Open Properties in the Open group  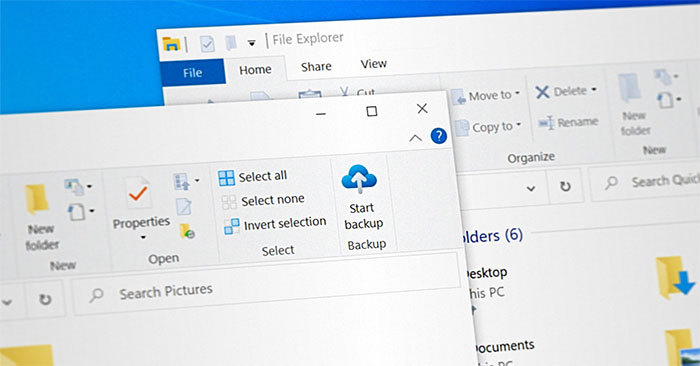coord(140,203)
